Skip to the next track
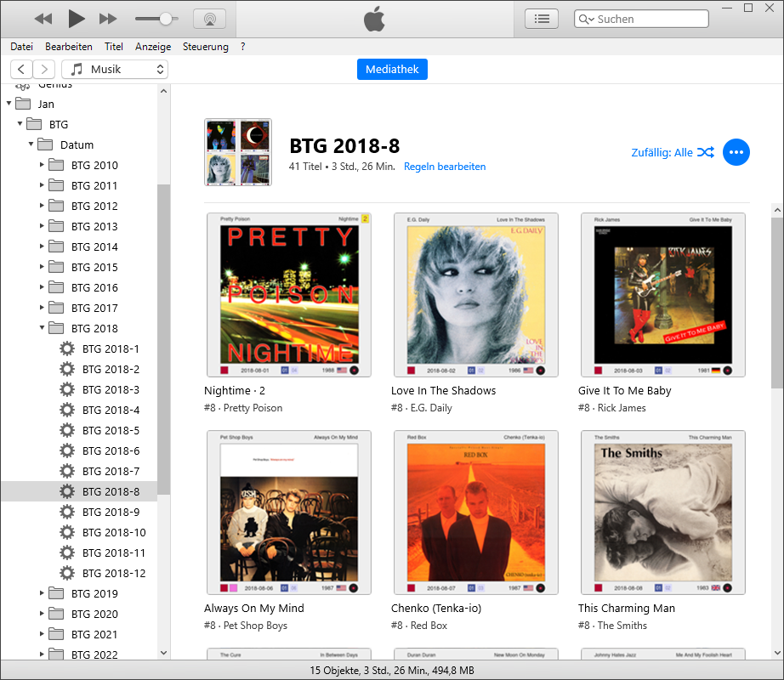 (108, 18)
